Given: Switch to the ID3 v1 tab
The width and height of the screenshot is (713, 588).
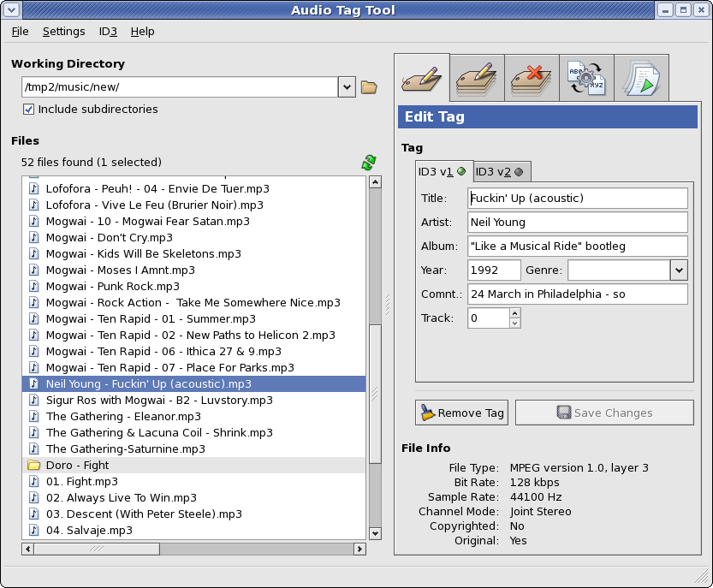Looking at the screenshot, I should click(x=443, y=171).
